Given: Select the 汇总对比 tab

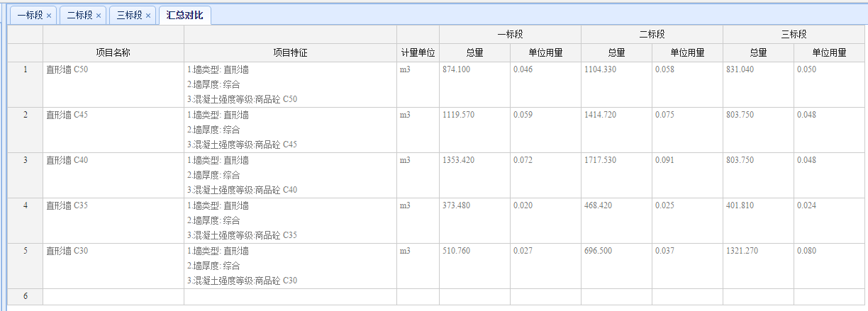Looking at the screenshot, I should [185, 15].
